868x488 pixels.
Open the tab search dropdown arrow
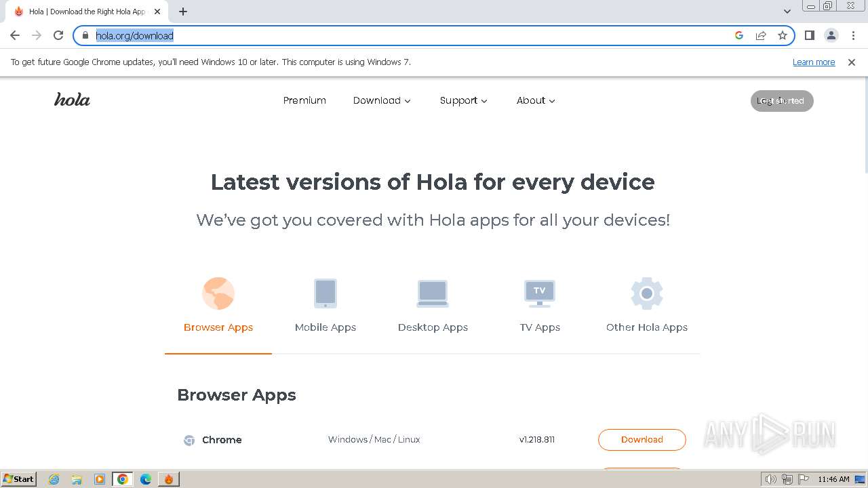(787, 12)
